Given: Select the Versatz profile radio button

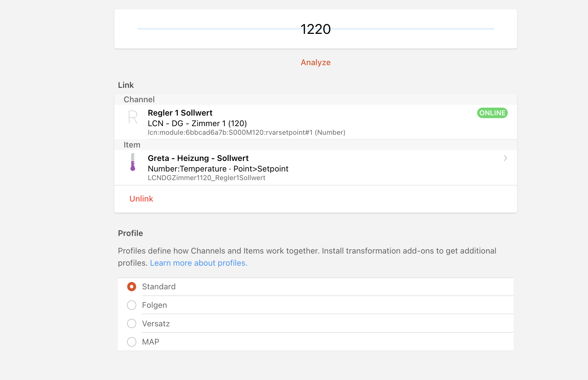Looking at the screenshot, I should click(x=132, y=323).
